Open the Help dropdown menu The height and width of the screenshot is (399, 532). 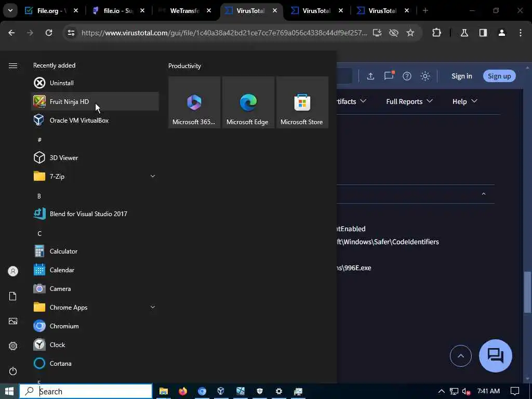(464, 101)
